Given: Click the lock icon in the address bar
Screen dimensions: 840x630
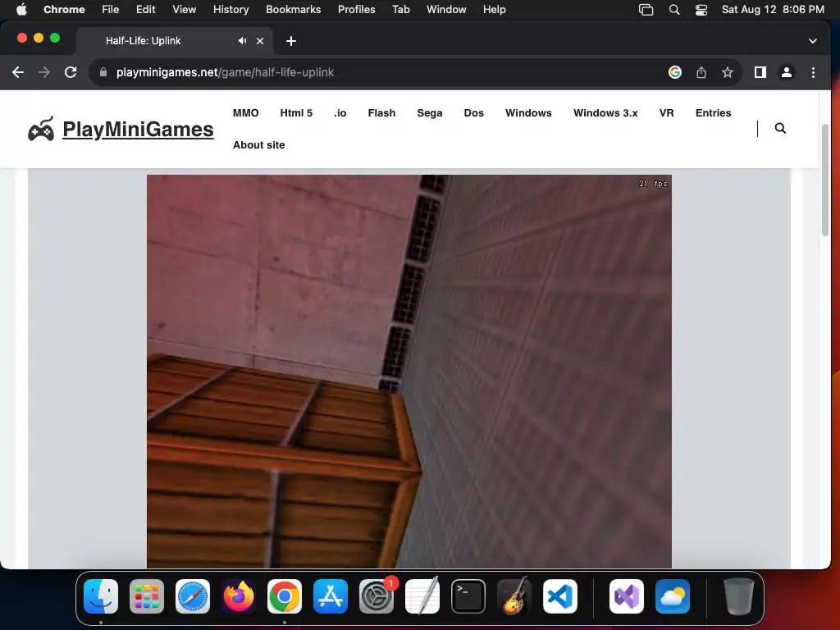Looking at the screenshot, I should coord(103,72).
